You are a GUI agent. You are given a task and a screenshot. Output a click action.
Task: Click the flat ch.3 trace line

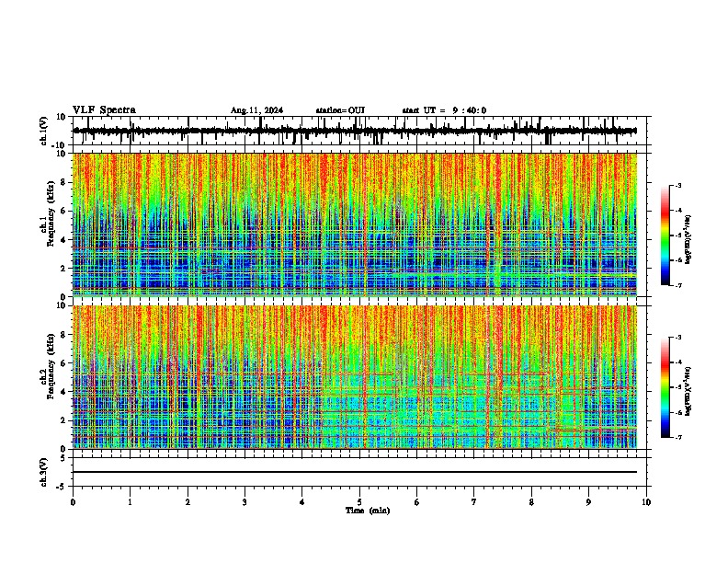(x=355, y=472)
